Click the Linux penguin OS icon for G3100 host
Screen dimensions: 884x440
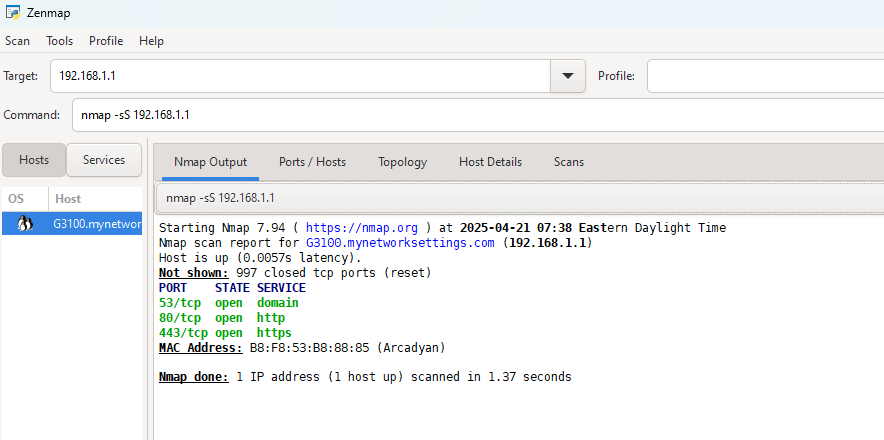[x=25, y=223]
